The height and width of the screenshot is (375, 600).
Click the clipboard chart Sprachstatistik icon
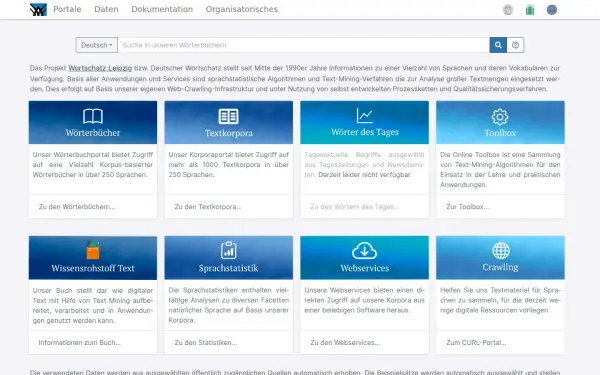pyautogui.click(x=228, y=250)
